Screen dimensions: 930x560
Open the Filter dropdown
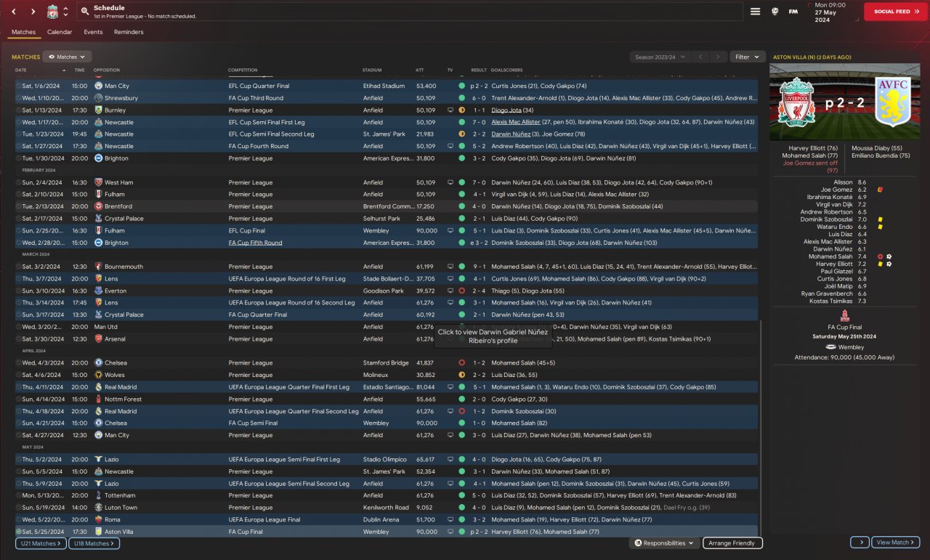click(x=748, y=57)
